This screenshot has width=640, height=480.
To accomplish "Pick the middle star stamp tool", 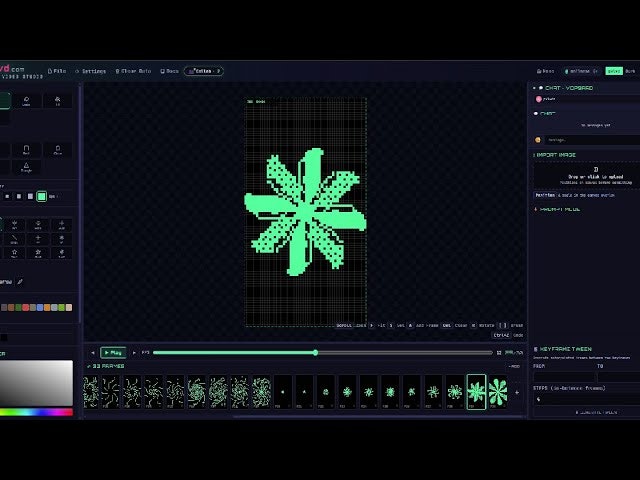I will tap(38, 253).
